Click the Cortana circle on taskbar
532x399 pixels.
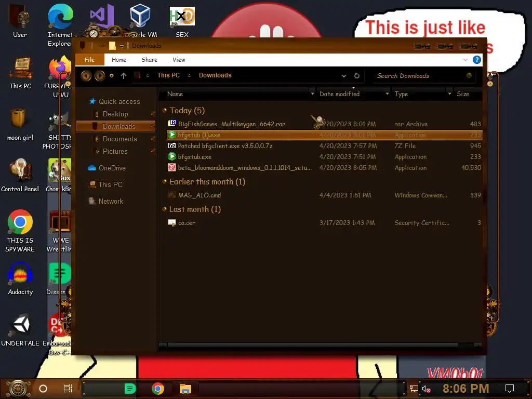tap(43, 389)
